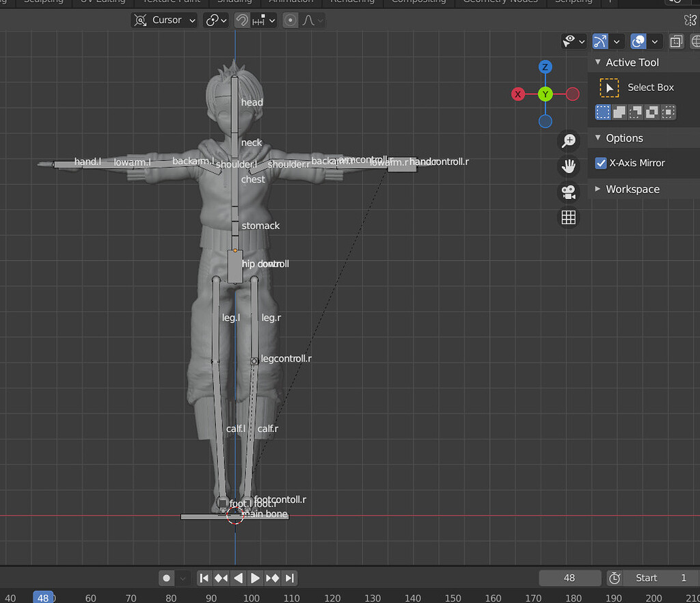
Task: Click the grid icon below the camera icon
Action: coord(568,217)
